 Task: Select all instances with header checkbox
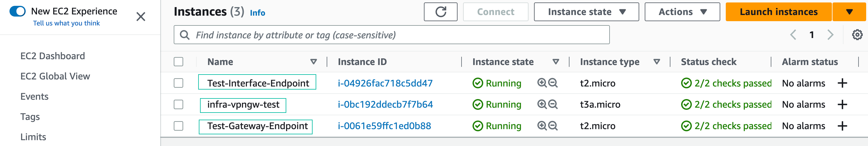click(x=179, y=62)
